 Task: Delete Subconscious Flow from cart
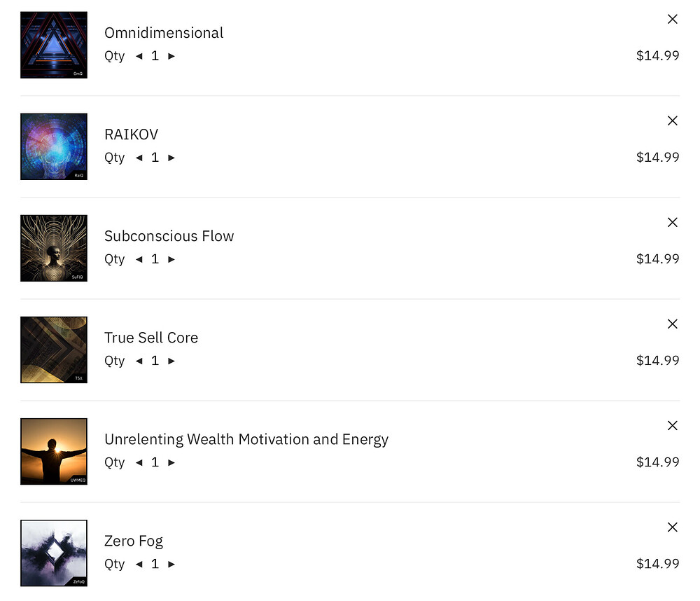pyautogui.click(x=672, y=223)
